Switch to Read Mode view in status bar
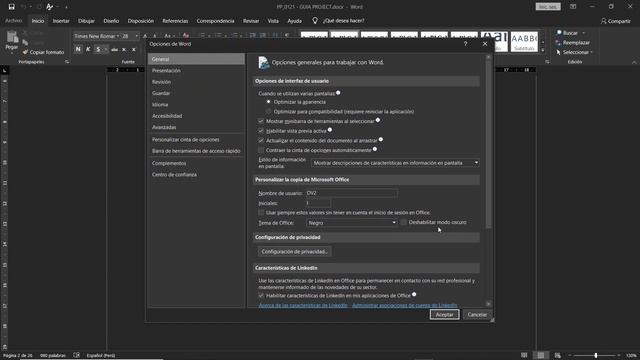The width and height of the screenshot is (640, 360). tap(524, 356)
